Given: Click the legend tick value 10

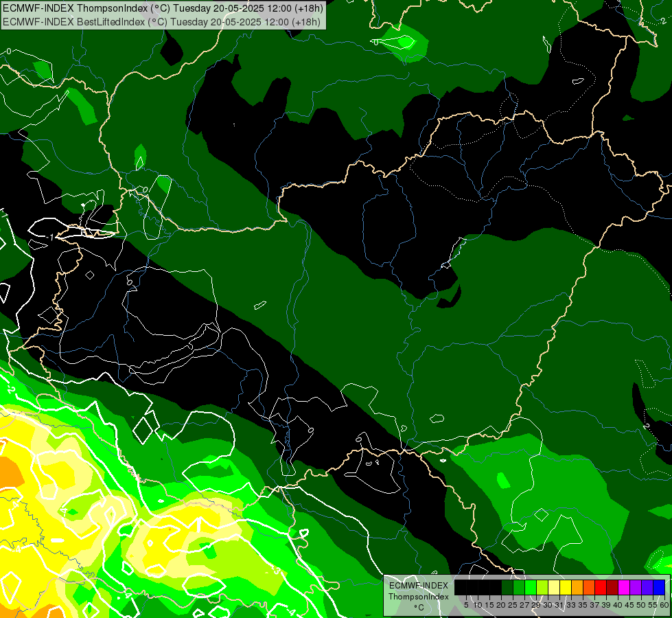Looking at the screenshot, I should (x=478, y=605).
